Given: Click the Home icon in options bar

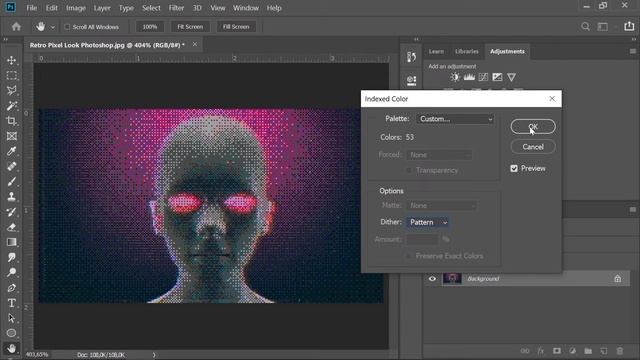Looking at the screenshot, I should 16,27.
